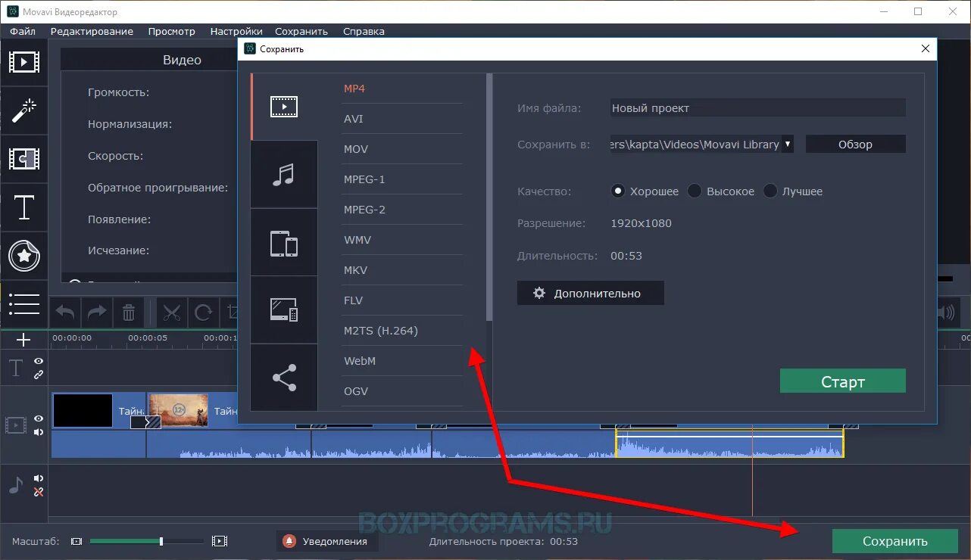Viewport: 971px width, 560px height.
Task: Select devices export category
Action: point(284,243)
